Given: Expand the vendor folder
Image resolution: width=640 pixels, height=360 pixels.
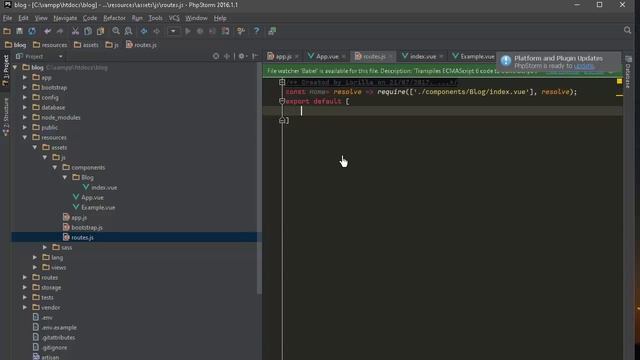Looking at the screenshot, I should [x=25, y=307].
